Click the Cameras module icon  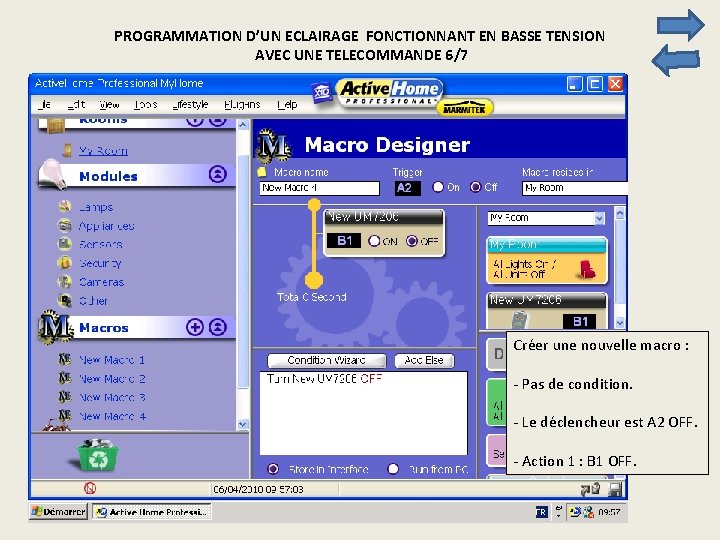pyautogui.click(x=65, y=281)
